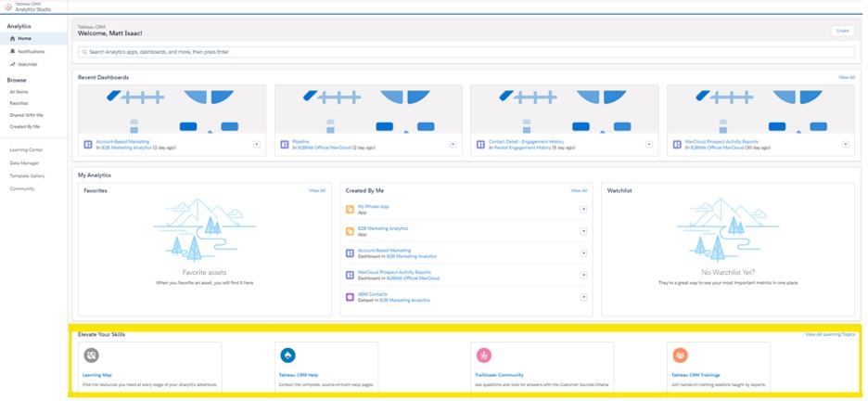Click the gray Learning Map icon
The height and width of the screenshot is (401, 868).
click(x=91, y=355)
